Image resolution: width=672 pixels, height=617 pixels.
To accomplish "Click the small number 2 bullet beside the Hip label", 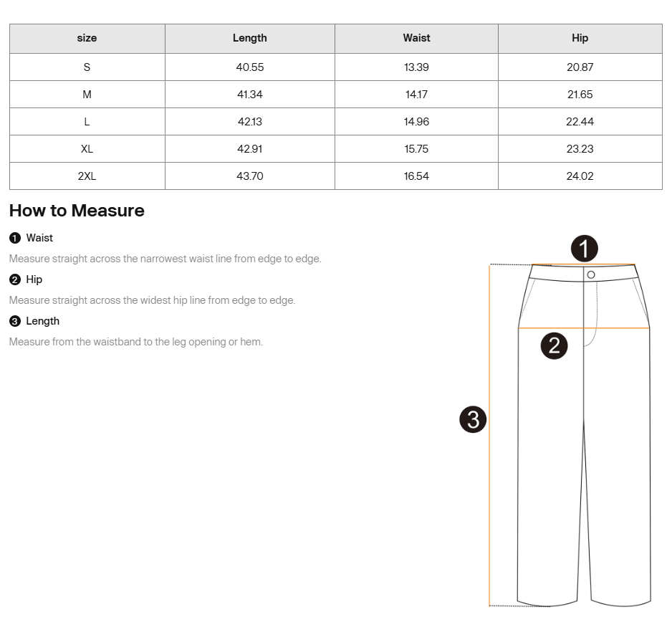I will (x=14, y=279).
